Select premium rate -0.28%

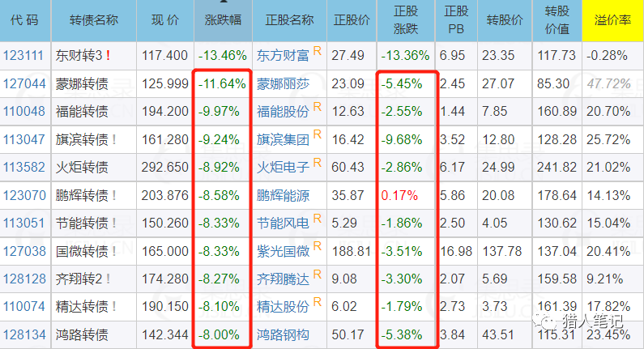(607, 55)
